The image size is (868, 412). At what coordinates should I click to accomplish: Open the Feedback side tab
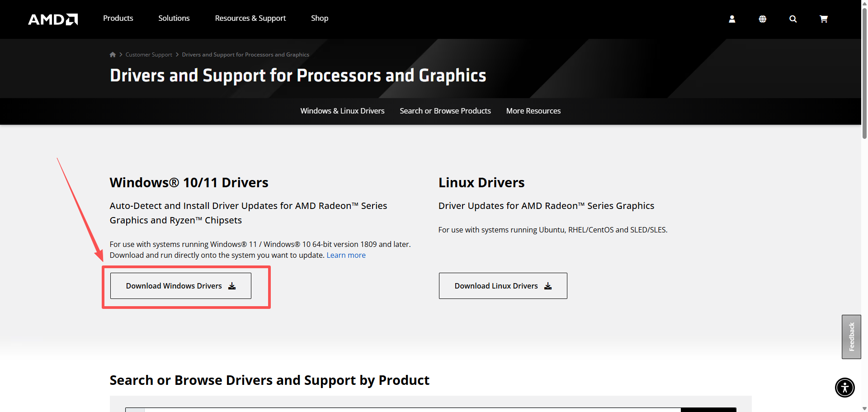pos(851,337)
